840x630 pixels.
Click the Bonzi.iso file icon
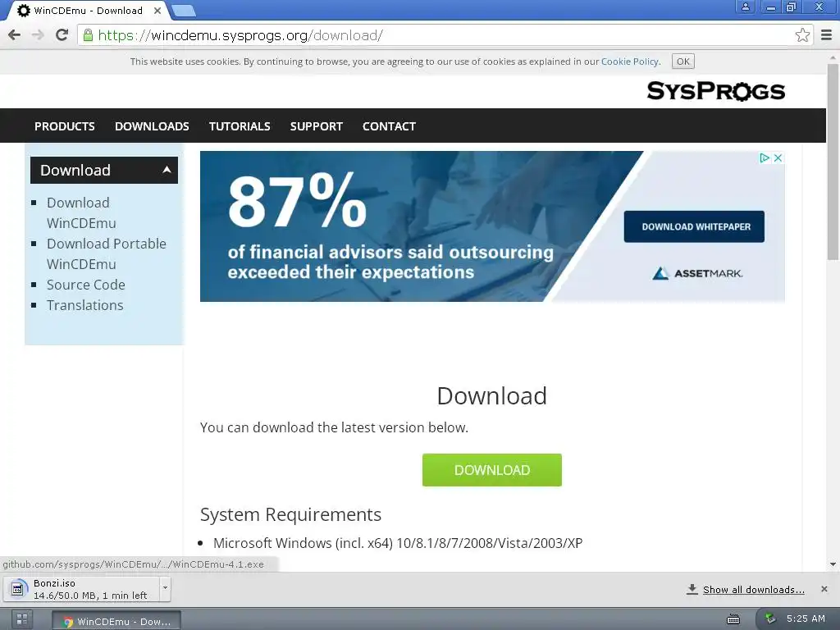click(x=18, y=589)
